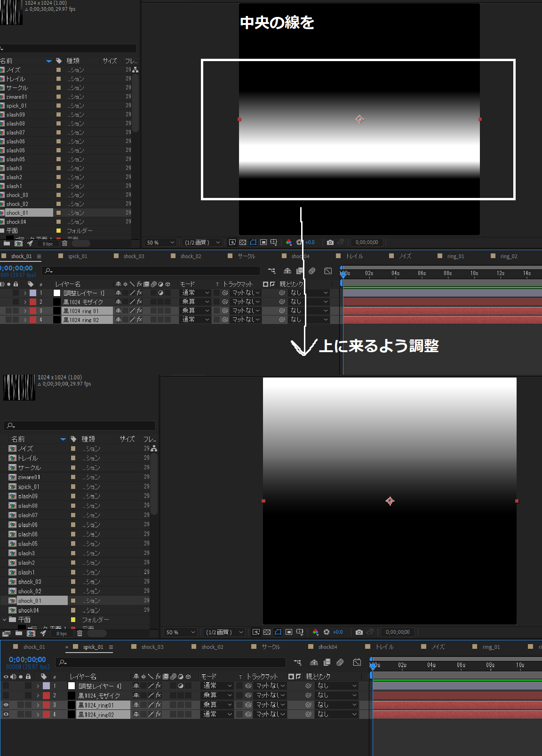Expand 調整レイヤー 1 layer in upper timeline
Viewport: 542px width, 756px height.
point(25,293)
